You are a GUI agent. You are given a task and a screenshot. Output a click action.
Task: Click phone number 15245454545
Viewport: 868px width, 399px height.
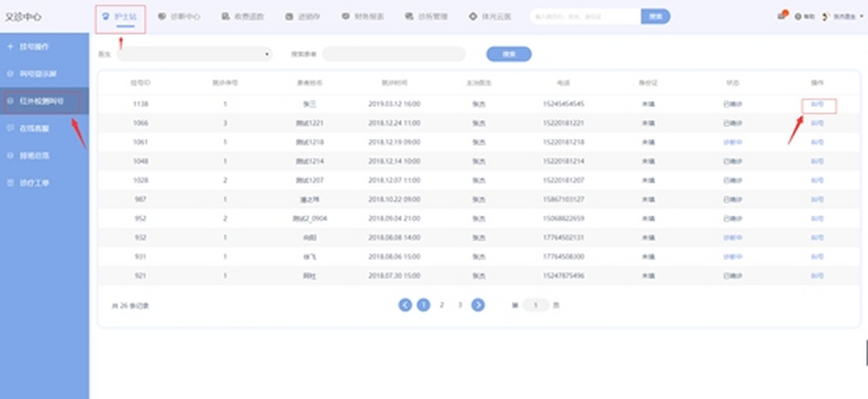[x=563, y=104]
